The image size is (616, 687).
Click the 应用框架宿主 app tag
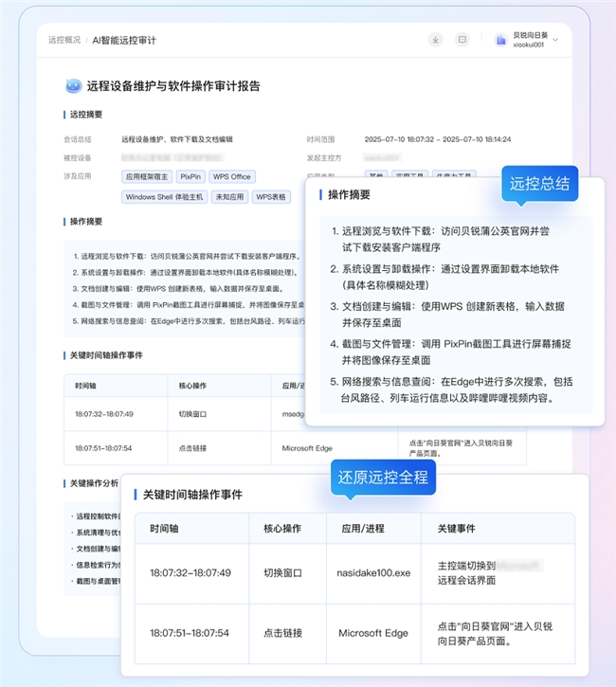pyautogui.click(x=146, y=176)
